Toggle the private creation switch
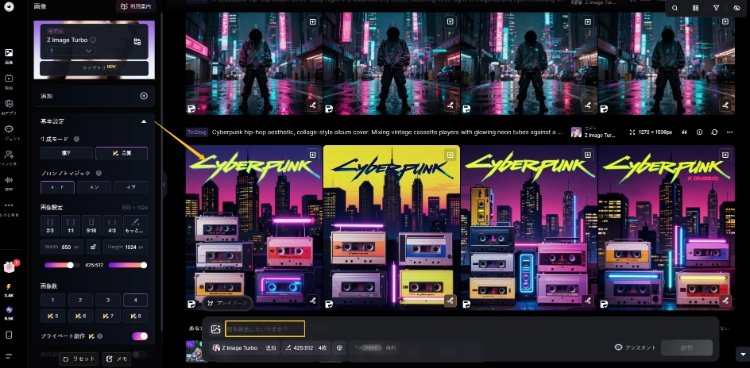The height and width of the screenshot is (368, 750). point(140,336)
